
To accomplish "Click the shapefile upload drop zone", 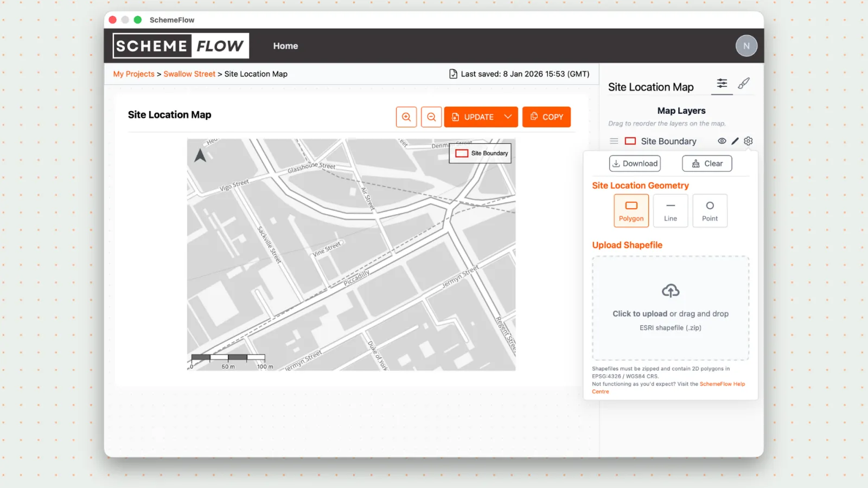I will coord(671,308).
